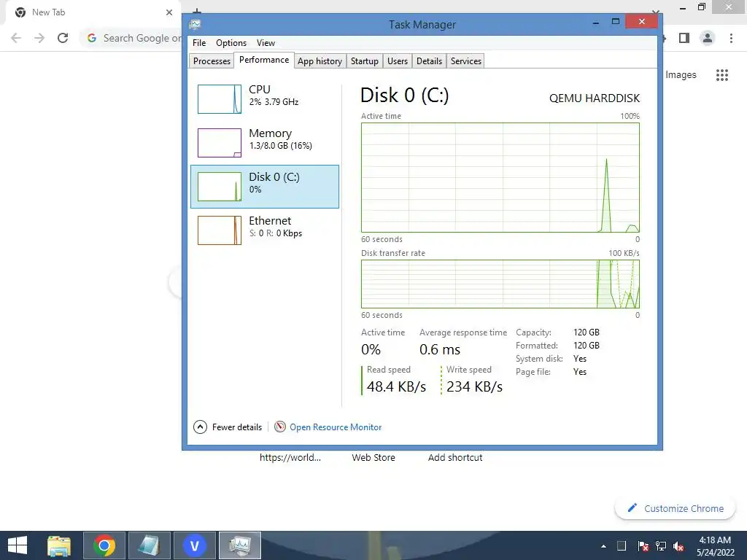Open the https://world... shortcut
The width and height of the screenshot is (747, 560).
click(x=290, y=458)
